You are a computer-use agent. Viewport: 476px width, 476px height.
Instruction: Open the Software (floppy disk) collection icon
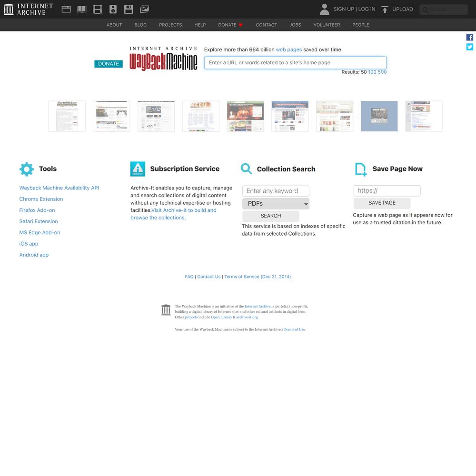point(129,10)
